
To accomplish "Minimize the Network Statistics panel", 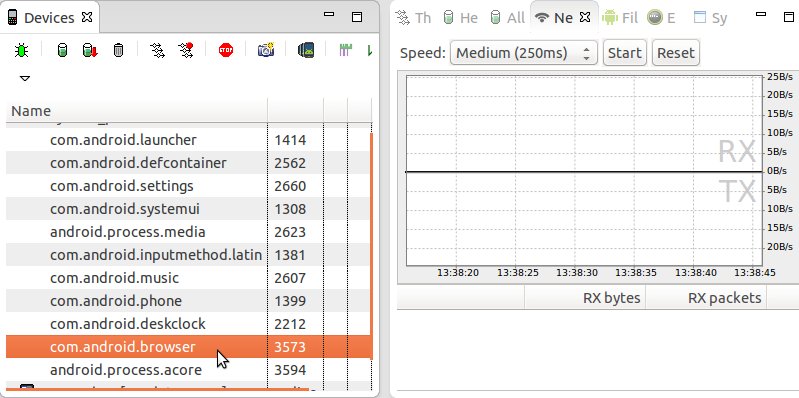I will [x=761, y=14].
